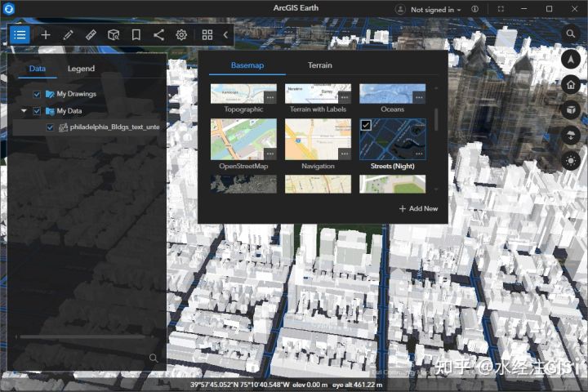Select the satellite imagery basemap thumbnail
Image resolution: width=588 pixels, height=392 pixels.
click(243, 185)
